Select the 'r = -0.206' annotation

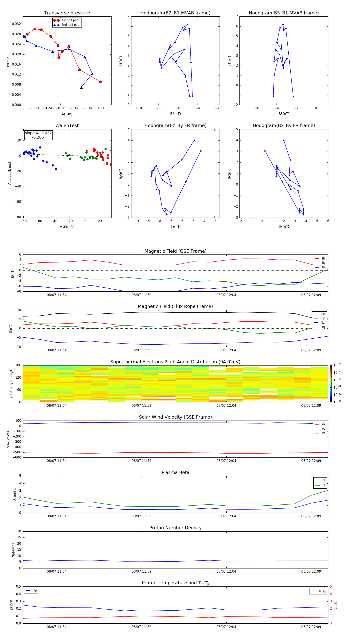coord(35,137)
